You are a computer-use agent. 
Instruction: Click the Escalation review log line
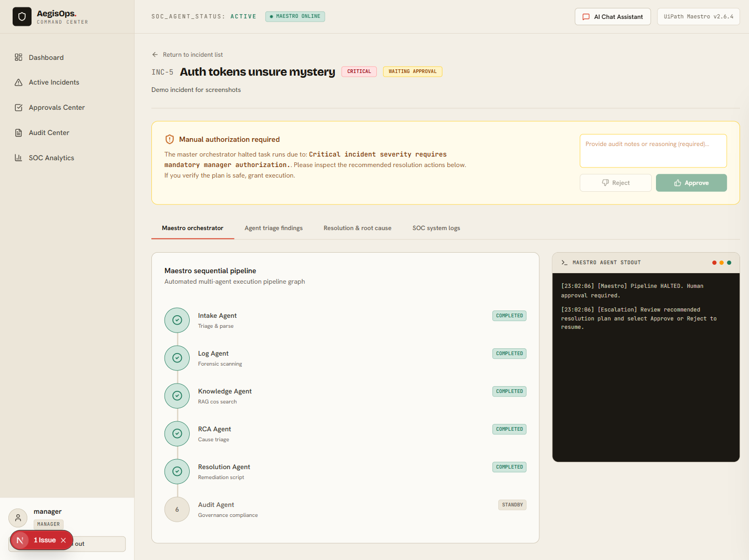coord(639,318)
